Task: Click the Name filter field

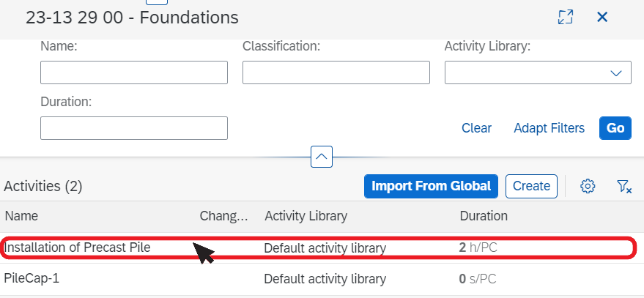Action: (134, 72)
